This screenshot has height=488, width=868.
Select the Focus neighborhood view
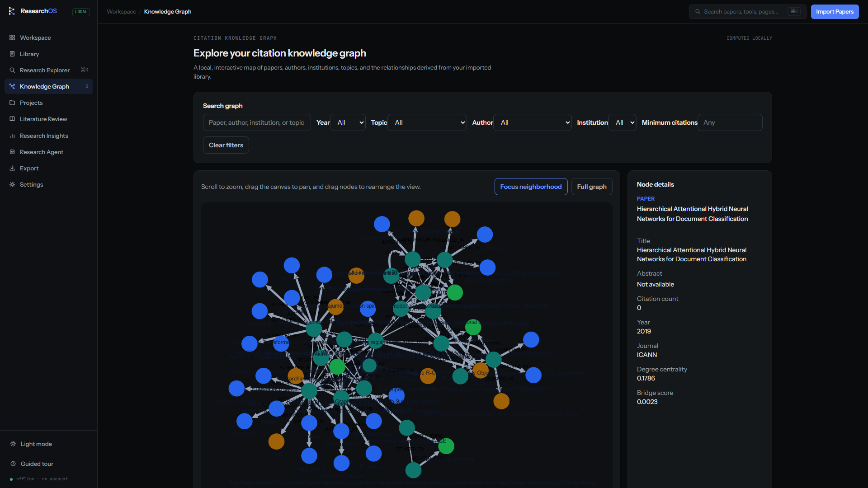click(x=531, y=187)
